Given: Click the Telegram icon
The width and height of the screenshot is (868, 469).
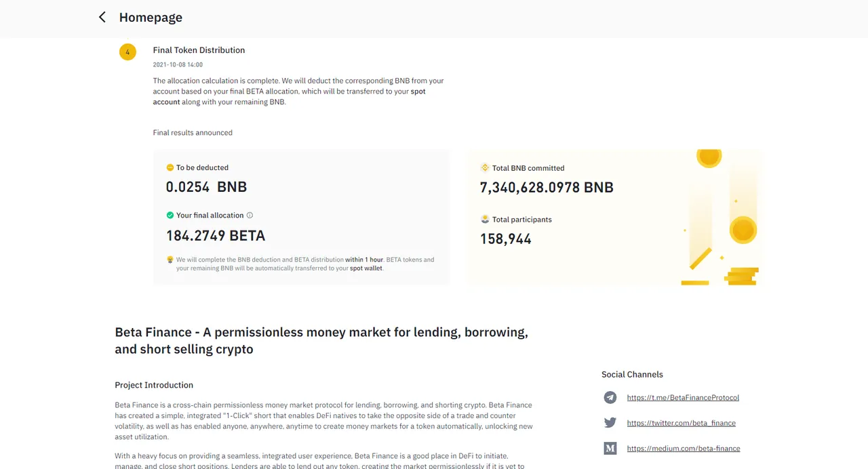Looking at the screenshot, I should click(x=610, y=398).
